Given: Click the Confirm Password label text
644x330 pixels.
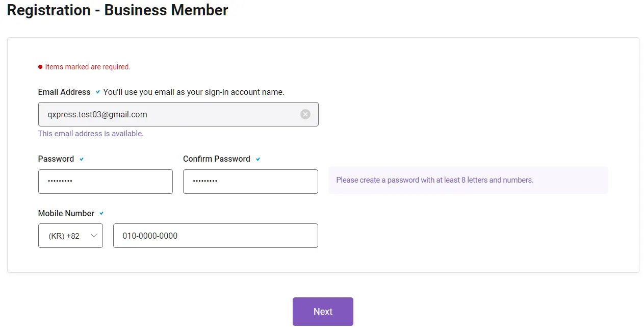Looking at the screenshot, I should 217,159.
